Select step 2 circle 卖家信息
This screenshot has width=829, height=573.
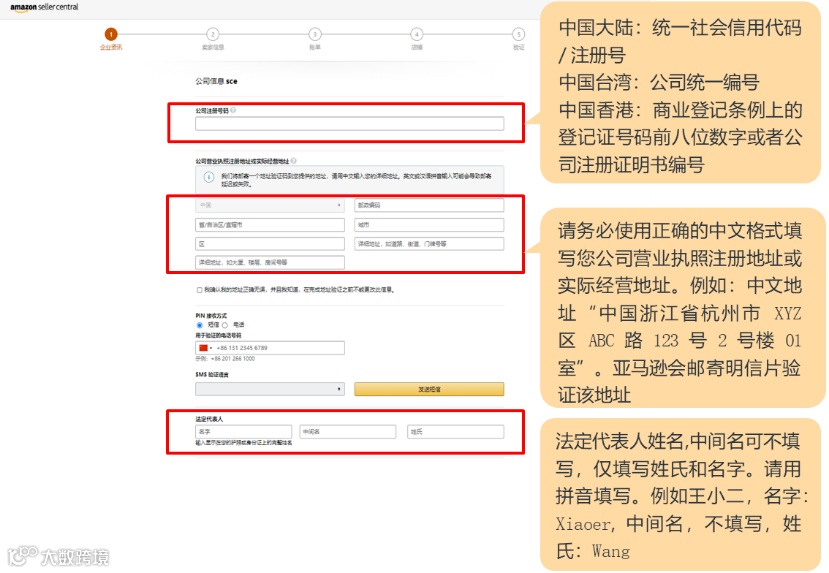tap(213, 34)
